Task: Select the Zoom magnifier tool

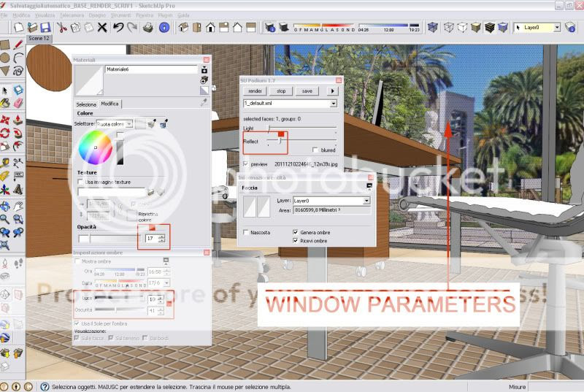Action: (5, 219)
